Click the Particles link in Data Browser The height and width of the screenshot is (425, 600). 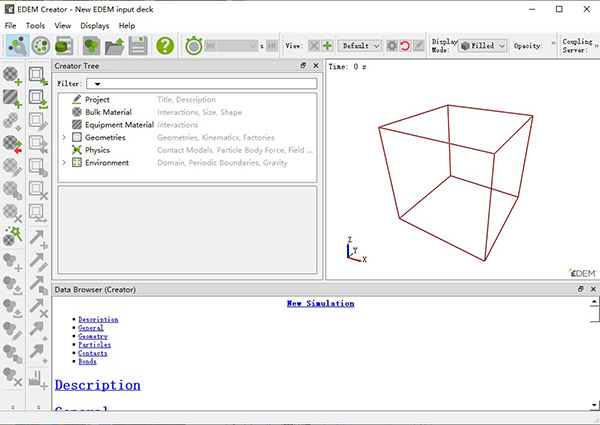click(x=92, y=345)
